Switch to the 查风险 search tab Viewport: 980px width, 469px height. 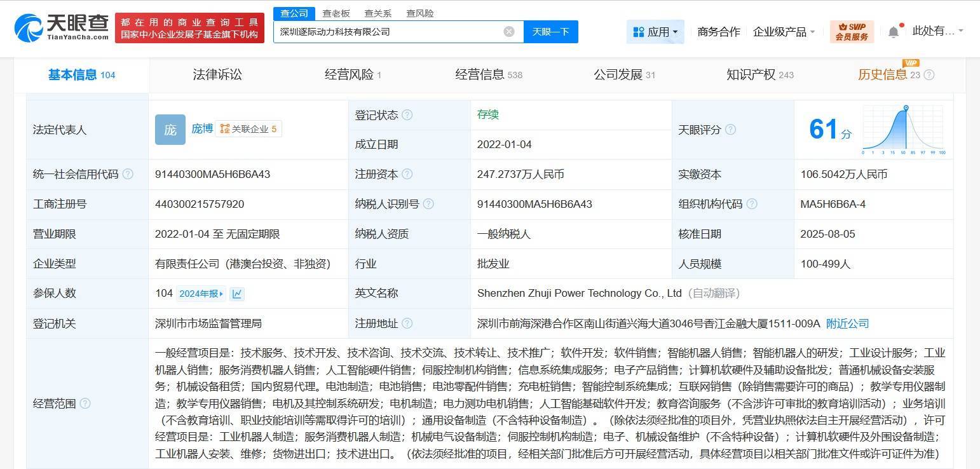[420, 13]
